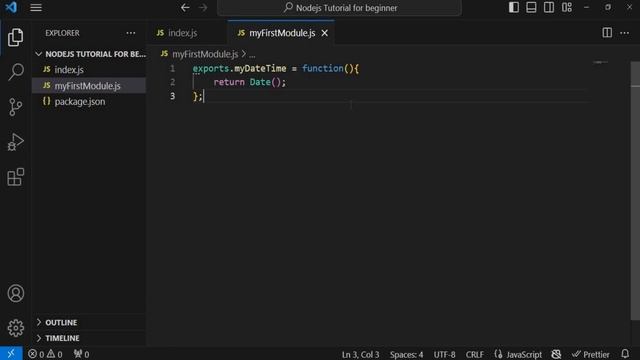Viewport: 640px width, 360px height.
Task: Open editor more actions ellipsis
Action: point(624,33)
